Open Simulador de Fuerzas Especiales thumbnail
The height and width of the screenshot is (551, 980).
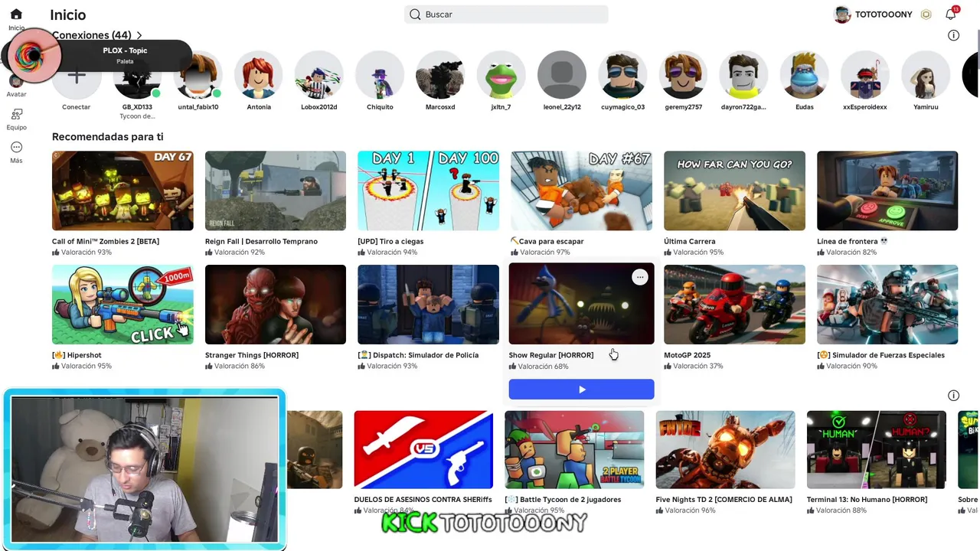tap(887, 305)
